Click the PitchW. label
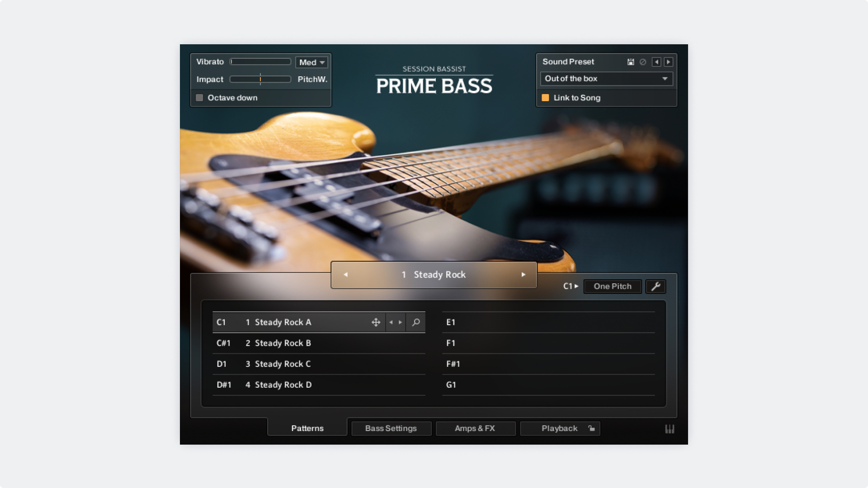Image resolution: width=868 pixels, height=488 pixels. 312,79
